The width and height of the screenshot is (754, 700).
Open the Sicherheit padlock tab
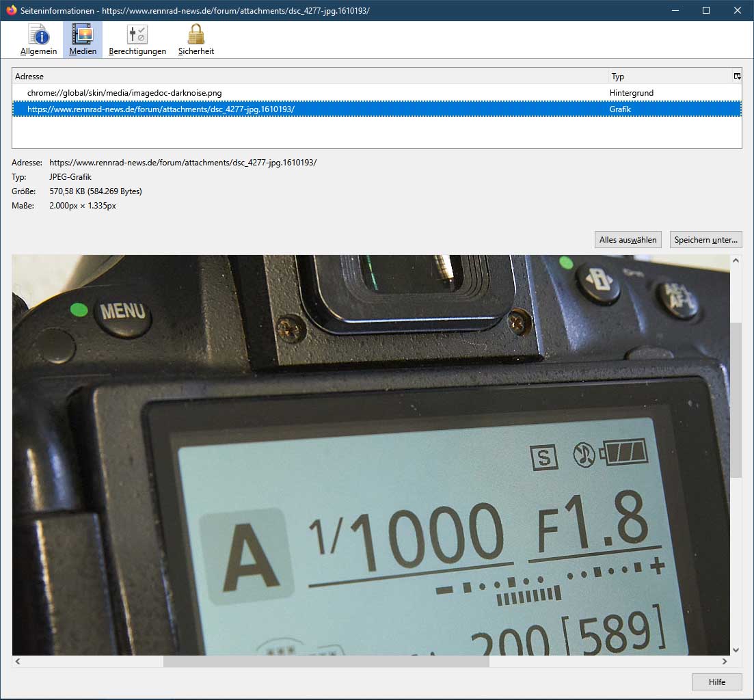196,40
